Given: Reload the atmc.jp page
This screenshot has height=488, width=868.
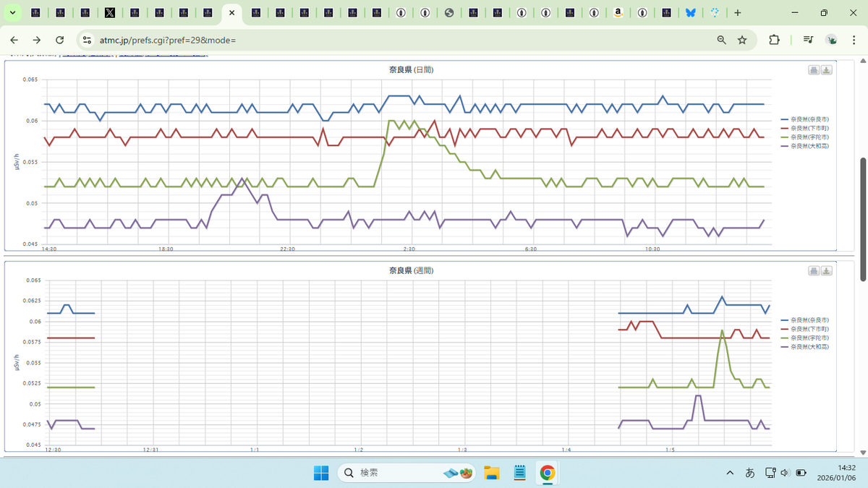Looking at the screenshot, I should (60, 40).
